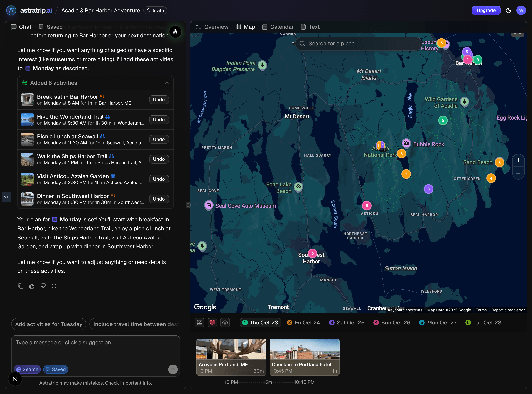The height and width of the screenshot is (394, 532).
Task: Switch to the Calendar tab
Action: click(x=278, y=27)
